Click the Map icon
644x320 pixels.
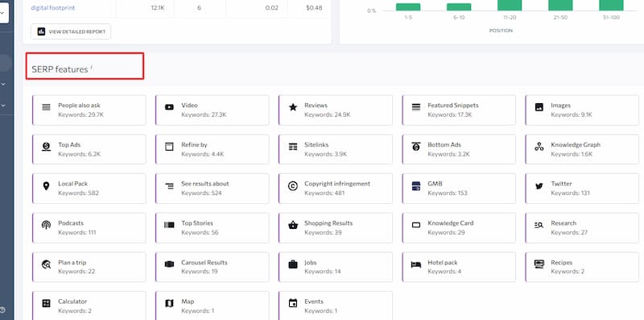(x=169, y=304)
